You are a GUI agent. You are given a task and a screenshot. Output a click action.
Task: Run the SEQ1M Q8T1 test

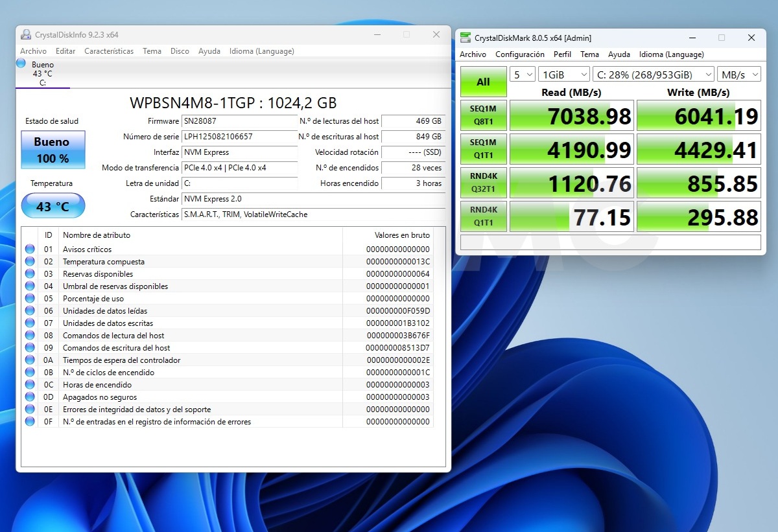[x=483, y=117]
